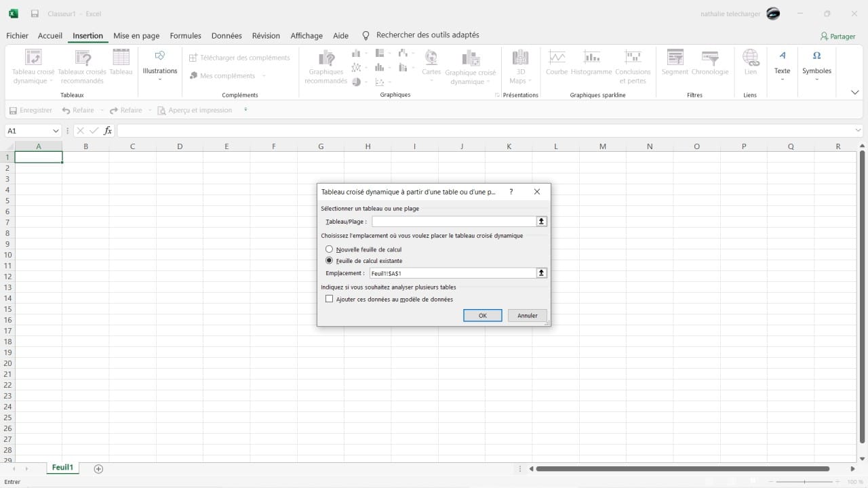Open Graphiques recommandés
868x488 pixels.
click(325, 66)
